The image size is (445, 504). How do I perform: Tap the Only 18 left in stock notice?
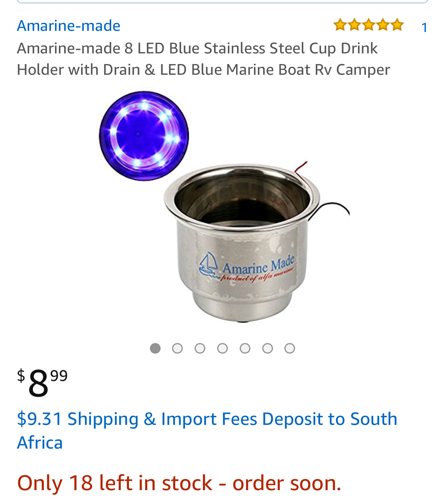coord(179,483)
